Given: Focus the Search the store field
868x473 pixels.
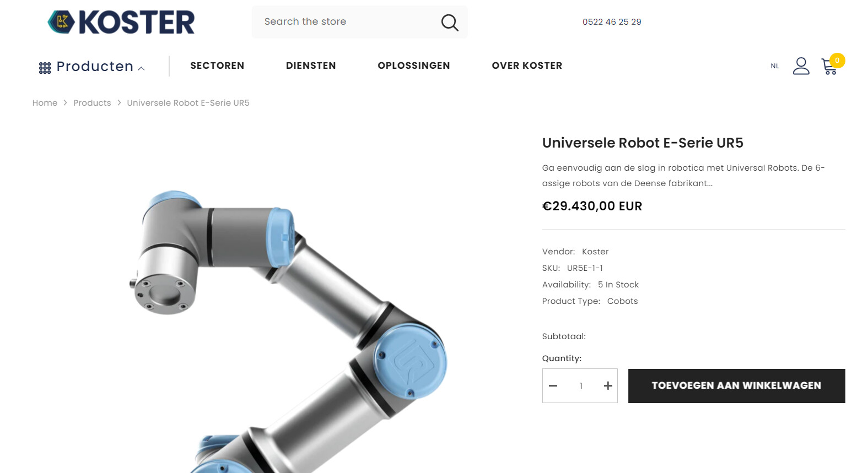Looking at the screenshot, I should 347,22.
